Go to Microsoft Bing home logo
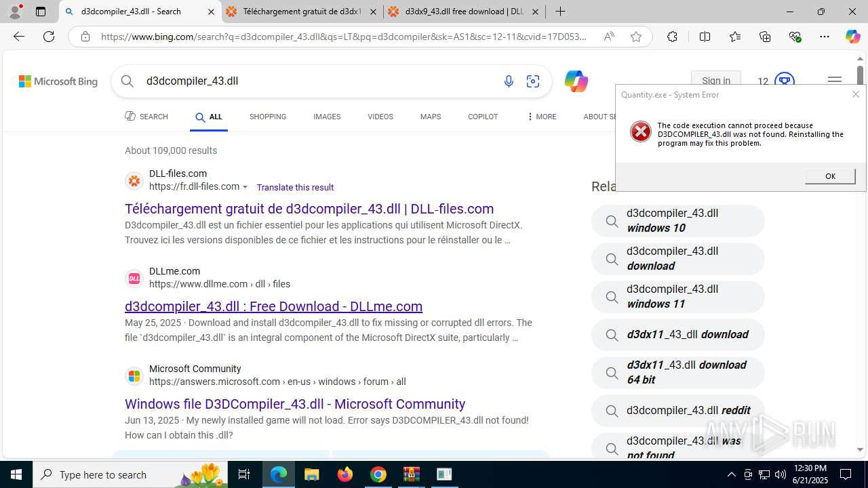The height and width of the screenshot is (488, 868). click(x=58, y=81)
